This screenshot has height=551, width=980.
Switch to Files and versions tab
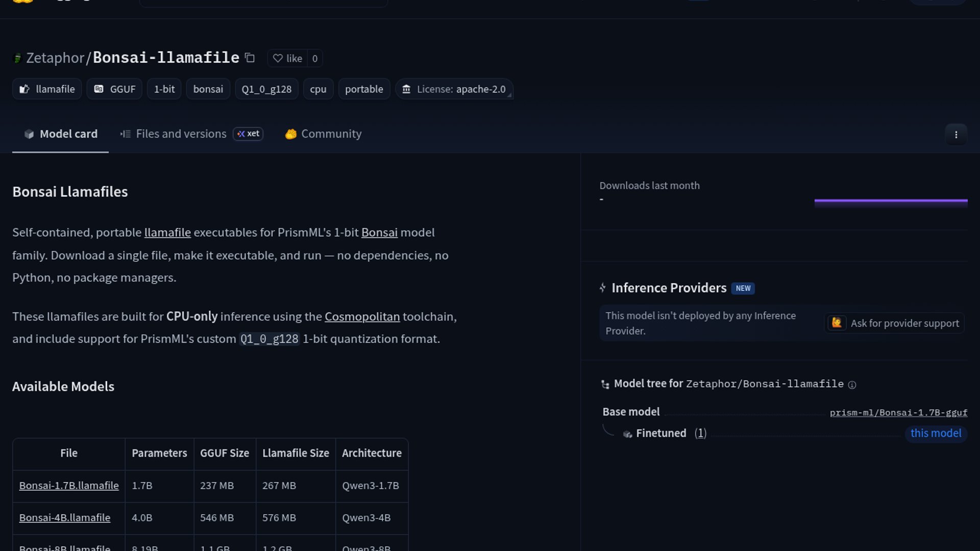[181, 134]
